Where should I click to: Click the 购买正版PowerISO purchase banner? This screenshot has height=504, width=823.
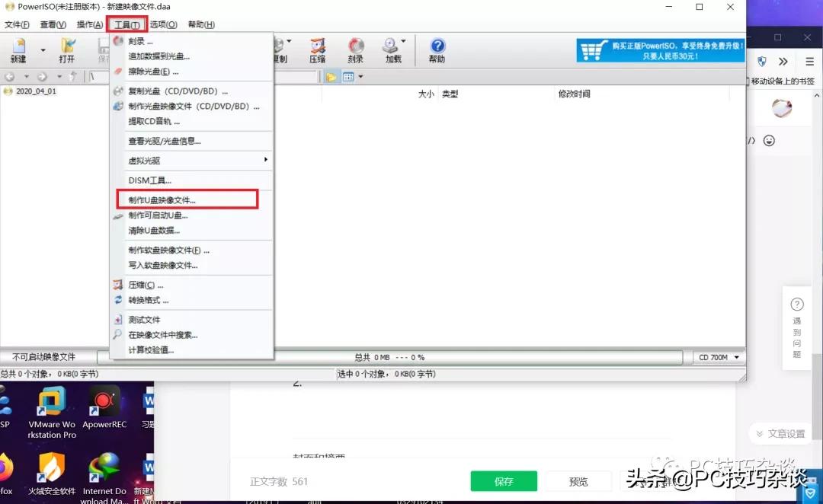tap(659, 49)
